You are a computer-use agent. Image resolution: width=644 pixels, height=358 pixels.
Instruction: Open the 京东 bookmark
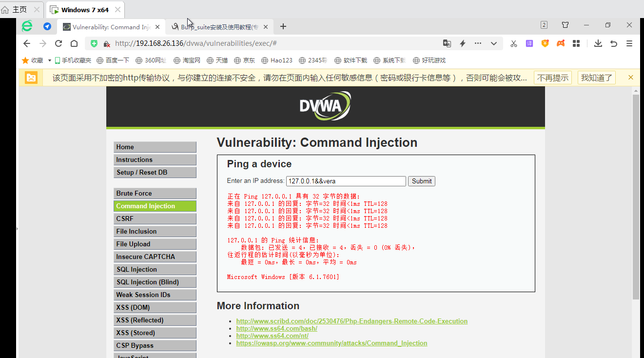pyautogui.click(x=245, y=60)
